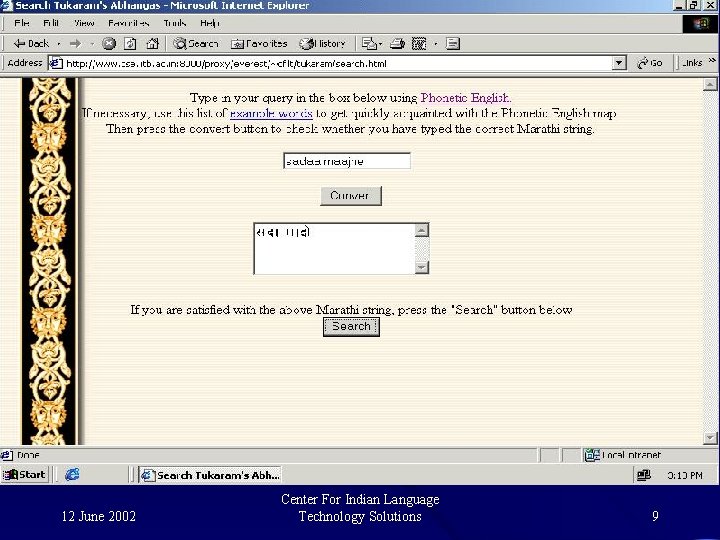Go to the Home page icon
This screenshot has height=540, width=720.
[152, 44]
